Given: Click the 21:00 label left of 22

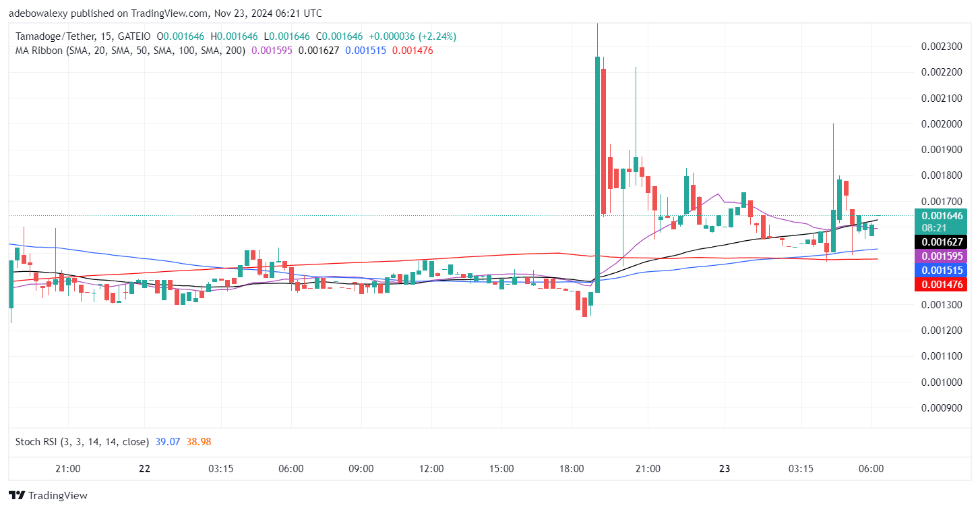Looking at the screenshot, I should coord(68,468).
